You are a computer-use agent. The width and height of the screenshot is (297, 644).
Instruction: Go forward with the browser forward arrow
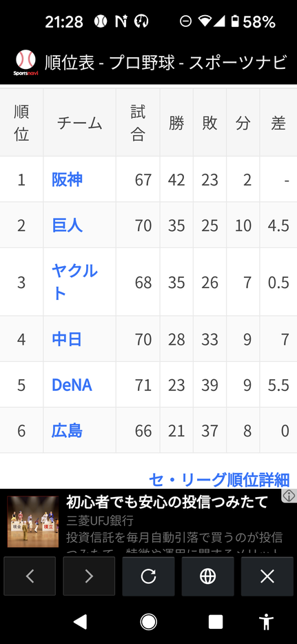point(89,576)
